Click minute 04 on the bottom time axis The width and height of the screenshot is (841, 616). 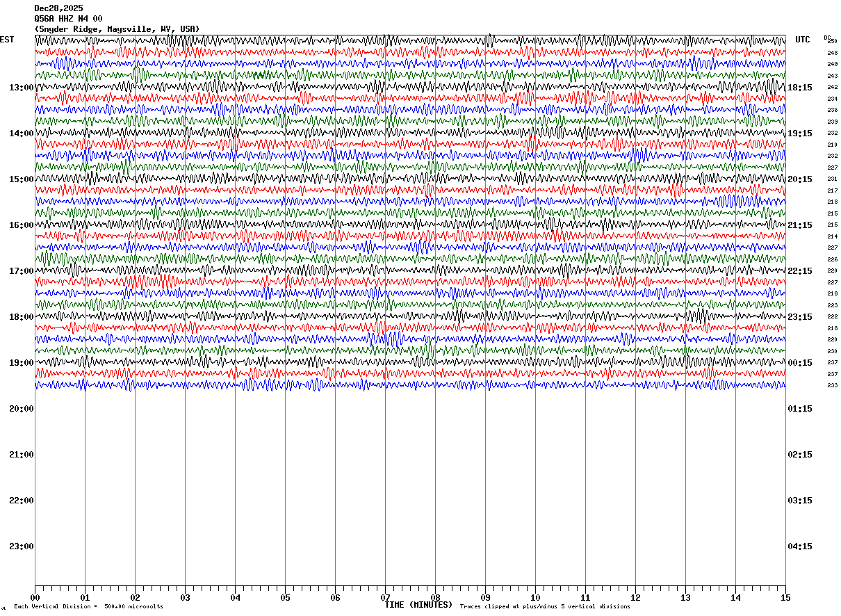point(235,598)
